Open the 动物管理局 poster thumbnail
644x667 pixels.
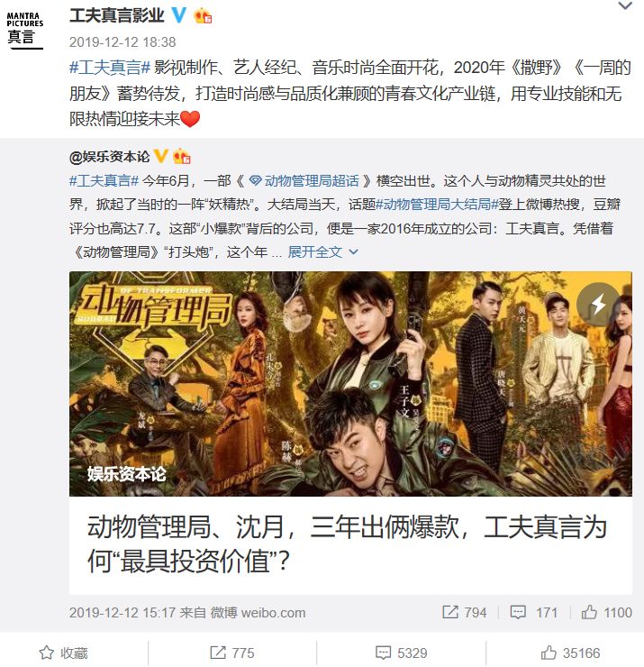[350, 384]
